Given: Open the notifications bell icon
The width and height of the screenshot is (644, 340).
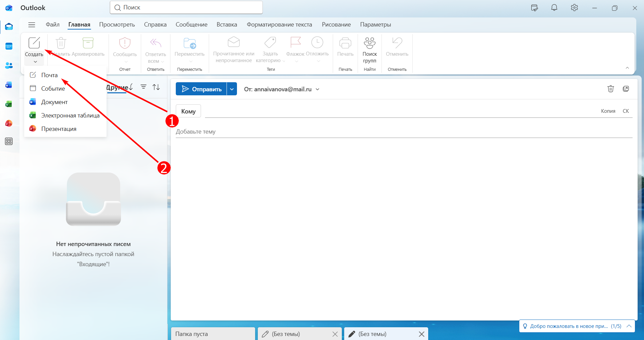Looking at the screenshot, I should pyautogui.click(x=554, y=8).
